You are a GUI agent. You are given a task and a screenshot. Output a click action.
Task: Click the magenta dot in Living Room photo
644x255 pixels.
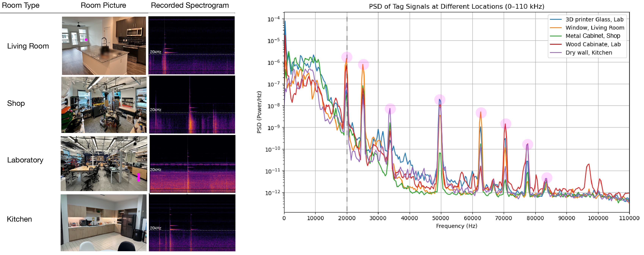point(86,40)
